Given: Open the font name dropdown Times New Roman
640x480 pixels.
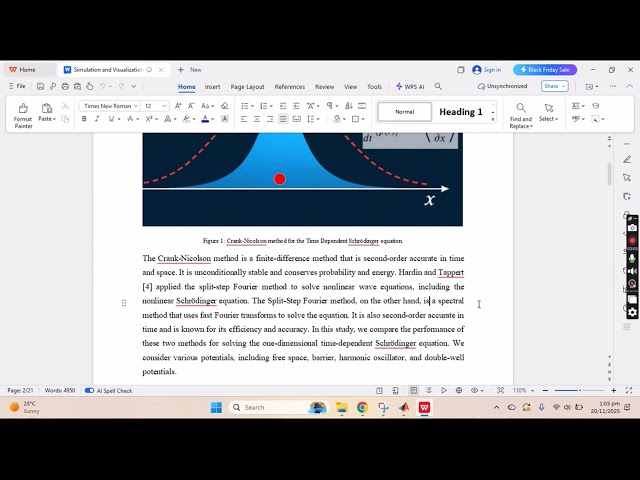Looking at the screenshot, I should pyautogui.click(x=136, y=106).
